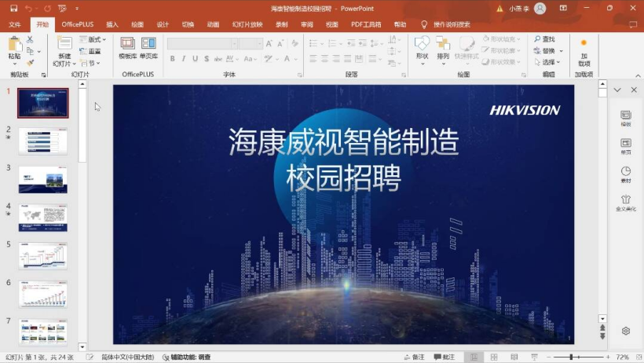Switch to the 幻灯片放映 tab
This screenshot has height=363, width=644.
click(246, 24)
